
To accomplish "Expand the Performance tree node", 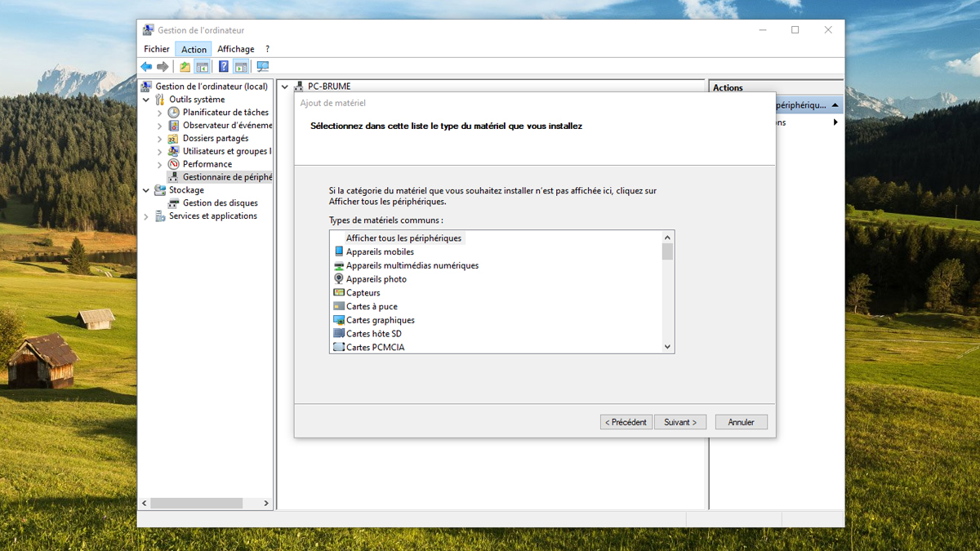I will [x=160, y=164].
